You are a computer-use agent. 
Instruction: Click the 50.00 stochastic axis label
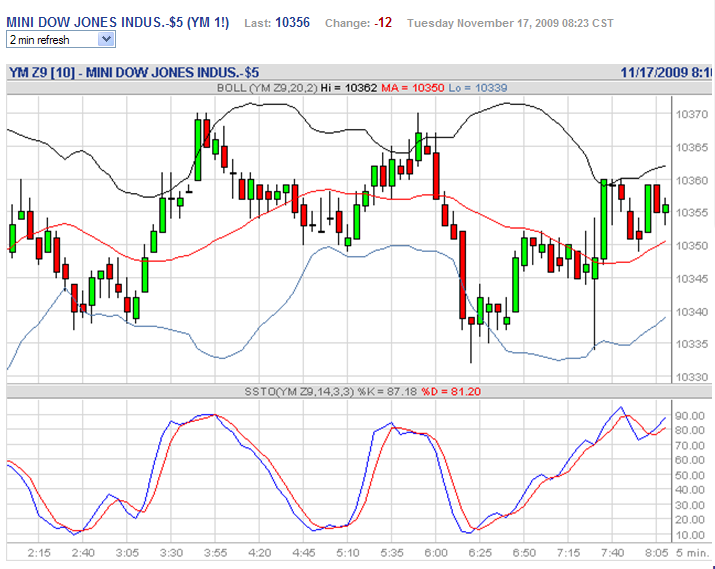690,475
